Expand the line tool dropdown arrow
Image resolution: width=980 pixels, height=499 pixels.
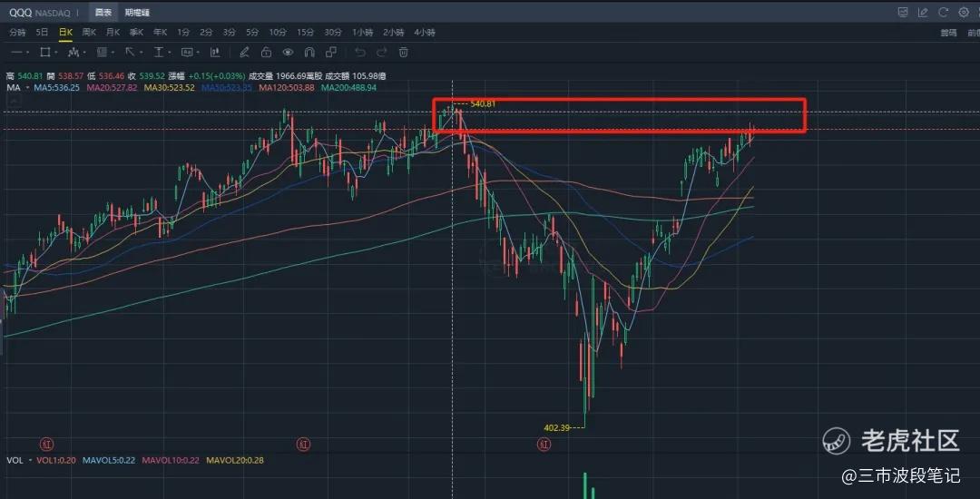pyautogui.click(x=29, y=53)
